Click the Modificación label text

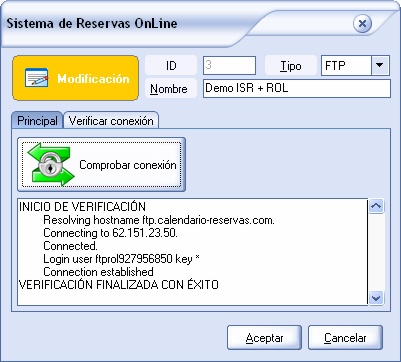pos(93,79)
